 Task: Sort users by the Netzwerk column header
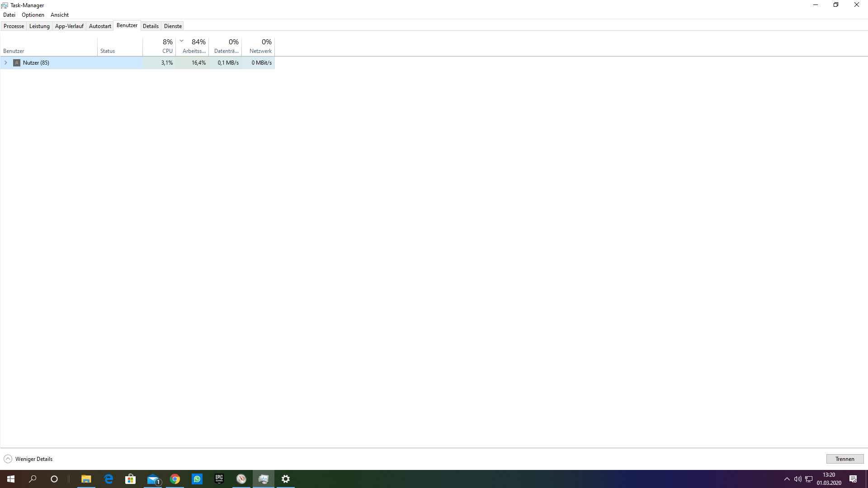click(x=260, y=46)
